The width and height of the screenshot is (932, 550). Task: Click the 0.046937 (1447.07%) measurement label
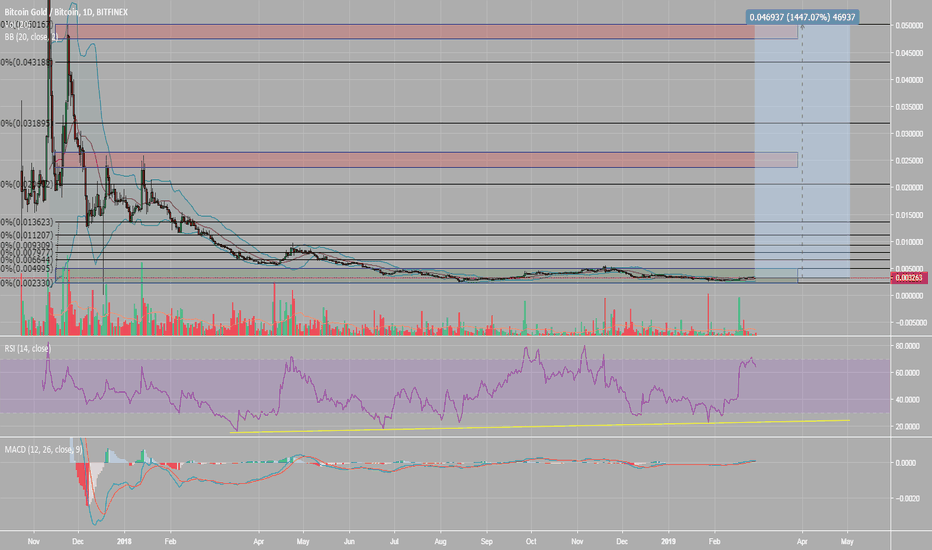click(x=802, y=17)
